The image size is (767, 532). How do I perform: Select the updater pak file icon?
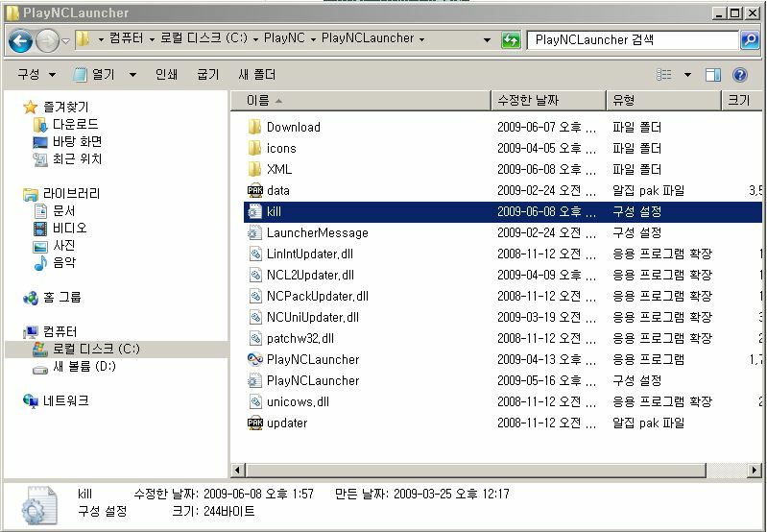click(x=254, y=423)
